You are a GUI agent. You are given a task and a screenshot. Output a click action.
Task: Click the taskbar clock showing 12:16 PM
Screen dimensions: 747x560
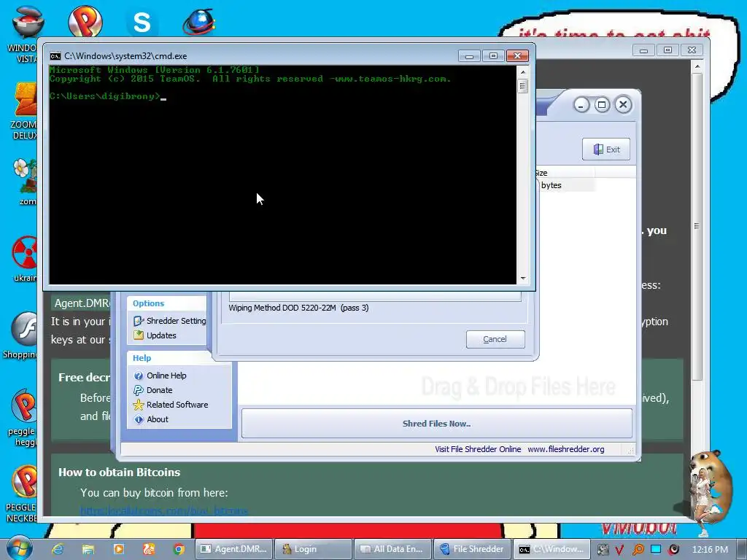click(710, 550)
